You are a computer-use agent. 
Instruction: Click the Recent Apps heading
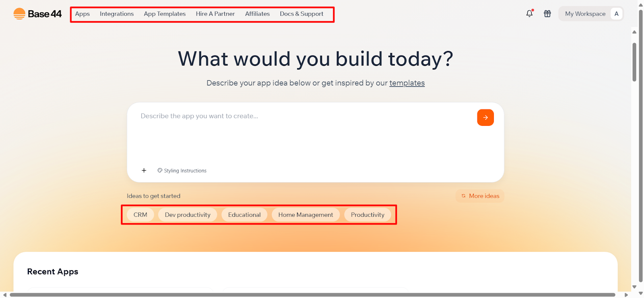pyautogui.click(x=53, y=271)
